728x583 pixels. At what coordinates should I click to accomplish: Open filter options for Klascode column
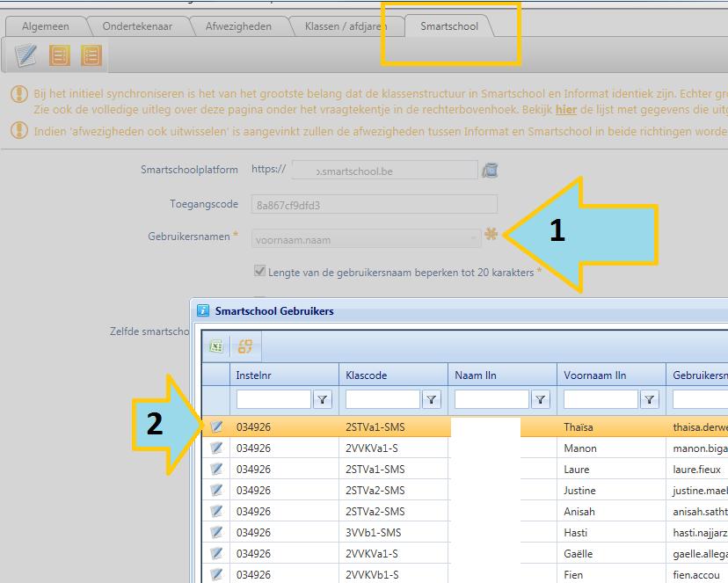pyautogui.click(x=432, y=399)
